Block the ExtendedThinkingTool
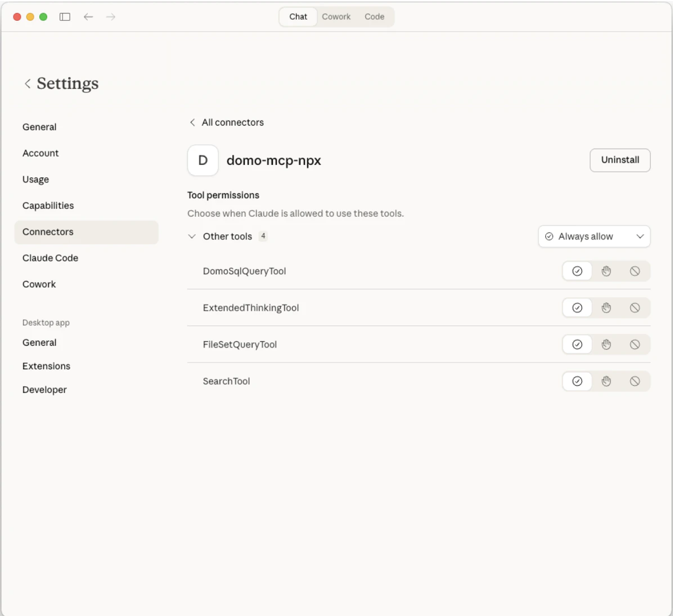673x616 pixels. tap(635, 307)
